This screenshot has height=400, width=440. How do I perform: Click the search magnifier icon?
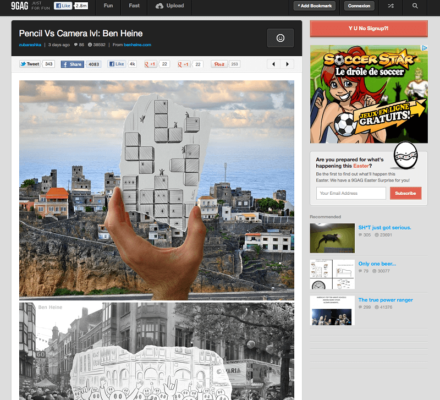[415, 6]
